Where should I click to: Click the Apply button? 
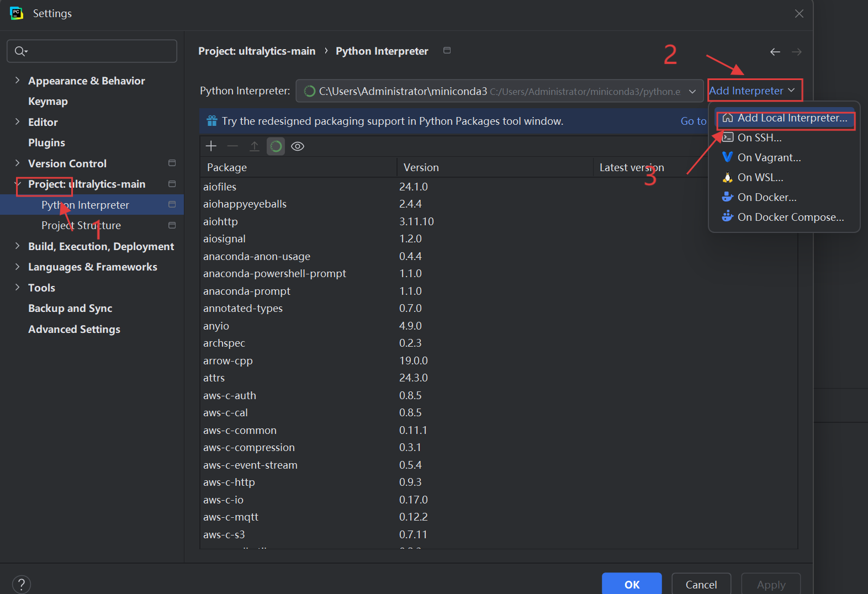click(771, 584)
